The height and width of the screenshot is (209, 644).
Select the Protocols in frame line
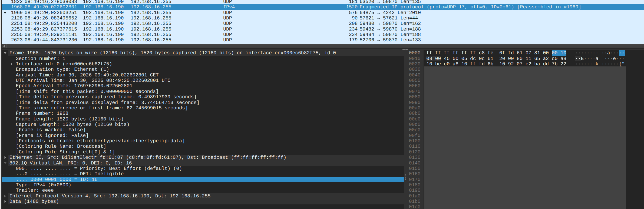click(100, 141)
